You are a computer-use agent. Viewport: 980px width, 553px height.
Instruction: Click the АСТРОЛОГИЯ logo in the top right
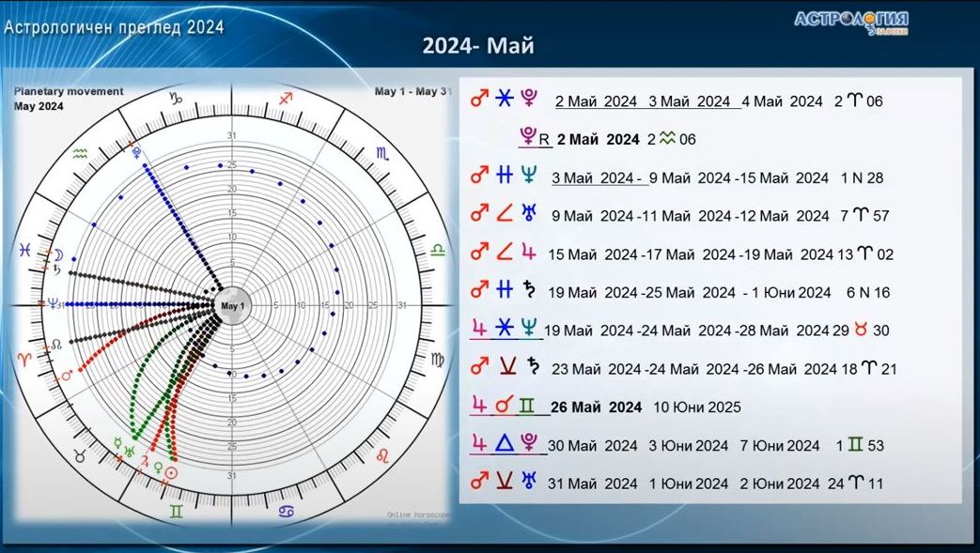point(851,22)
